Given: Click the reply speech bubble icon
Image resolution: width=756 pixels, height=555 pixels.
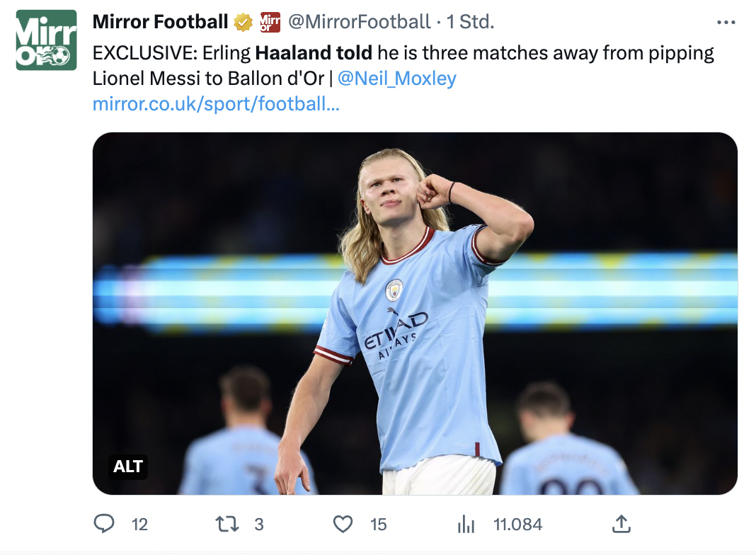Looking at the screenshot, I should pyautogui.click(x=104, y=524).
